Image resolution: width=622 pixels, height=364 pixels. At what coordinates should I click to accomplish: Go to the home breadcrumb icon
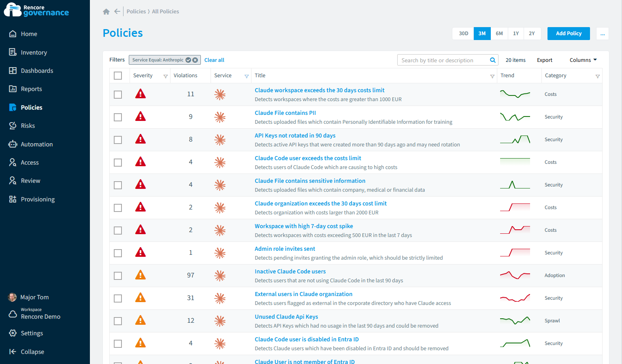pos(106,12)
